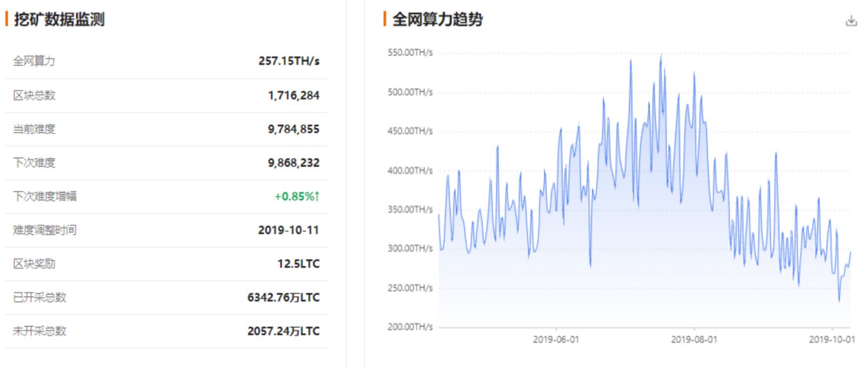Click the 9,784,855 difficulty value

tap(294, 129)
